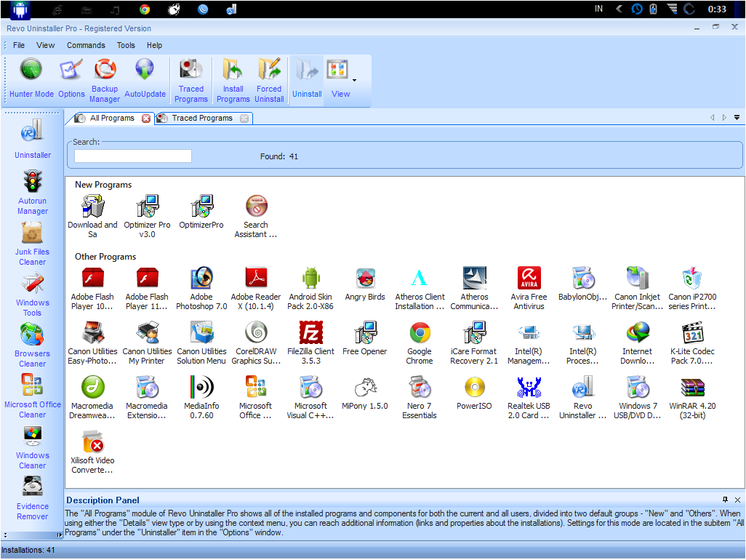746x560 pixels.
Task: Select CorelDRAW Graphics Suite entry
Action: [x=256, y=343]
